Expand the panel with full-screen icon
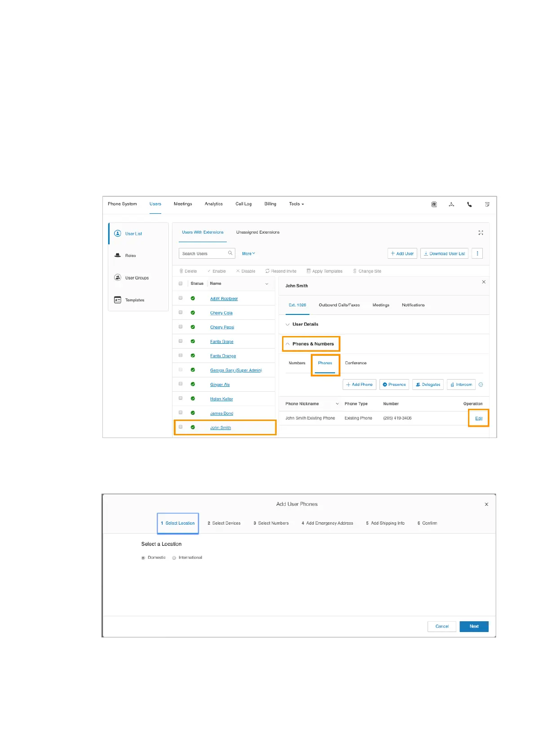This screenshot has height=756, width=534. tap(481, 233)
